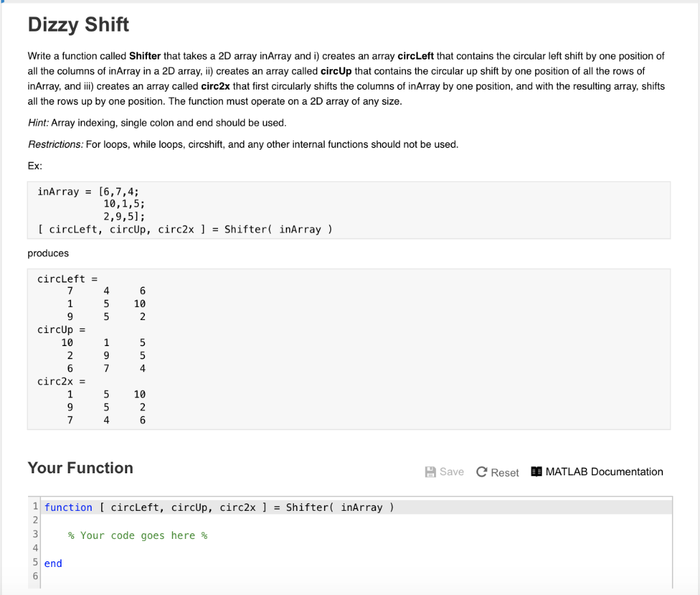Place cursor on the function declaration line
Image resolution: width=700 pixels, height=595 pixels.
coord(219,507)
